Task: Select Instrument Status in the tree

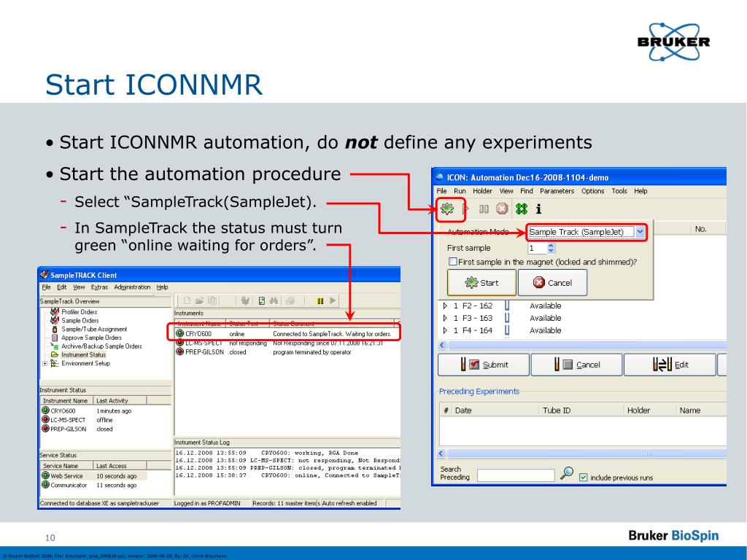Action: (83, 355)
